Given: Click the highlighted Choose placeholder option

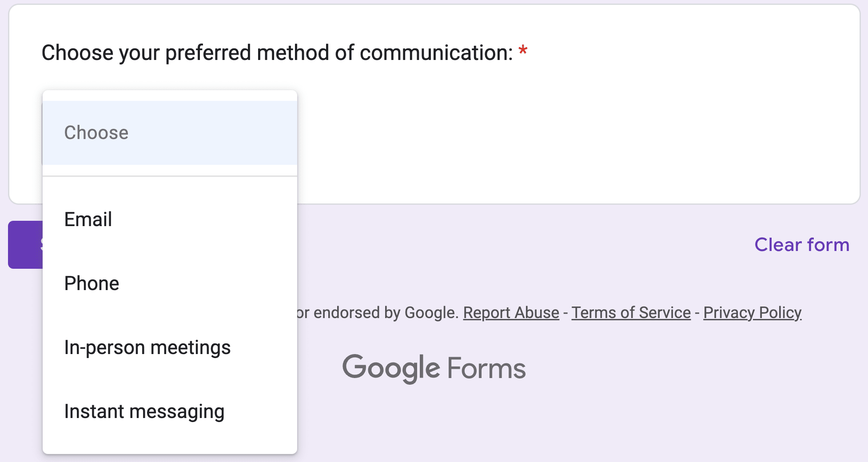Looking at the screenshot, I should click(96, 132).
